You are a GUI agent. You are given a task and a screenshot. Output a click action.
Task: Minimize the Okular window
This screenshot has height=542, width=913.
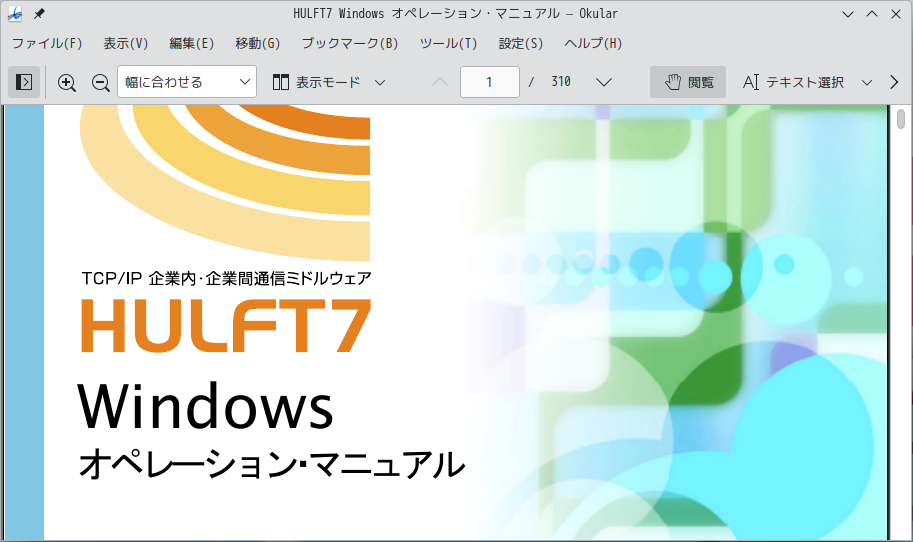coord(848,14)
